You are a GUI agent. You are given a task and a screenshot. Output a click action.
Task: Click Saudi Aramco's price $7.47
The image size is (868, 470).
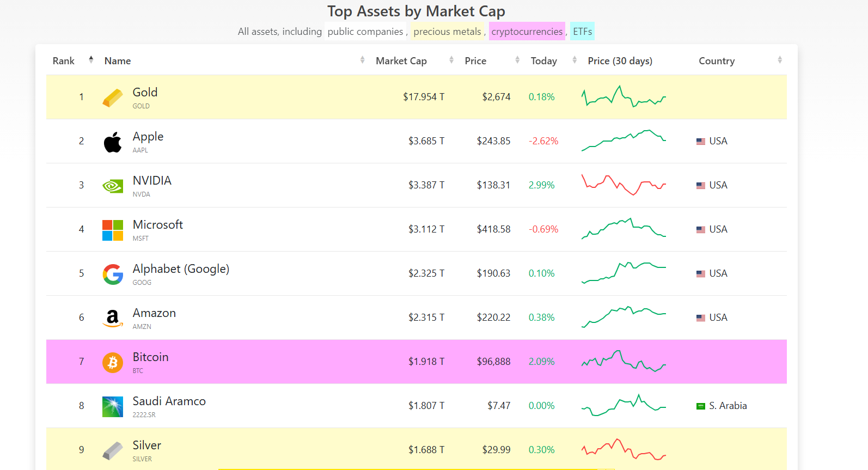coord(499,406)
